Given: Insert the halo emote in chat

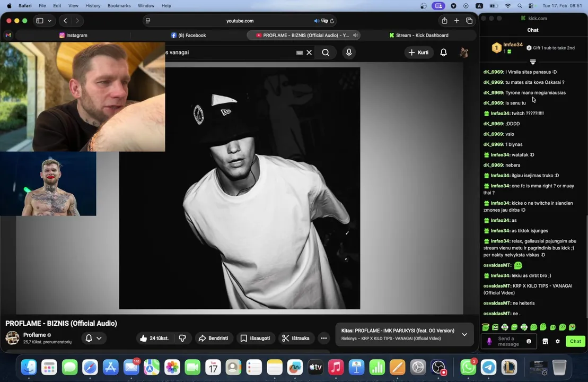Looking at the screenshot, I should tap(486, 327).
